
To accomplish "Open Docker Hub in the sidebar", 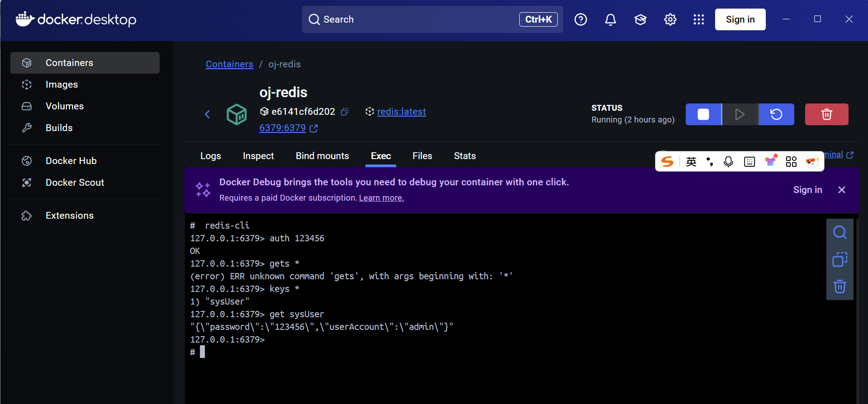I will point(85,161).
